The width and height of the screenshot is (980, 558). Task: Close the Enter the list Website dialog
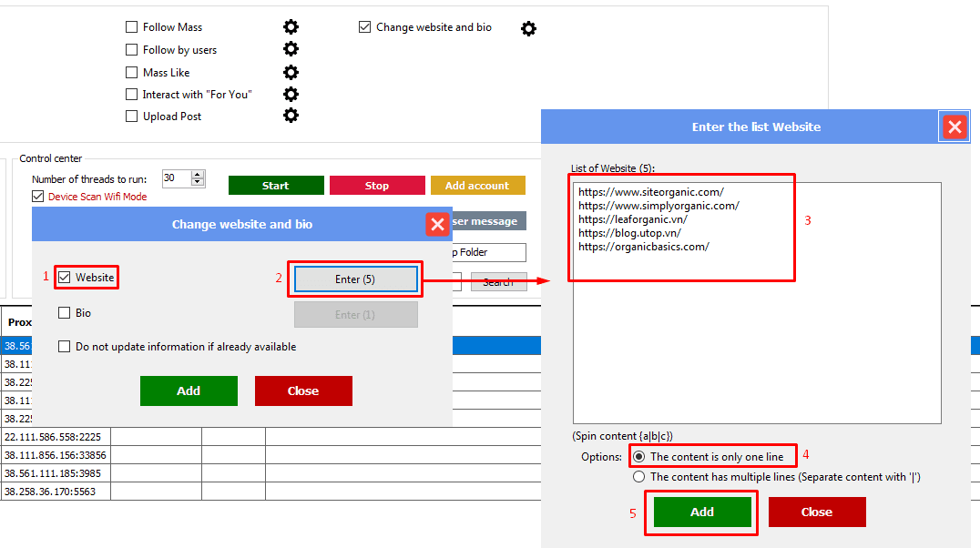click(954, 127)
